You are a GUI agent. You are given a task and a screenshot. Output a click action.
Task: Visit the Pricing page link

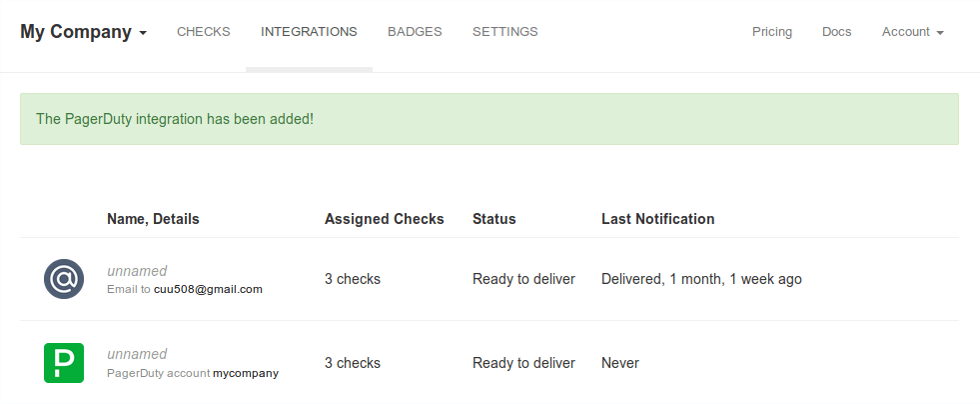772,32
